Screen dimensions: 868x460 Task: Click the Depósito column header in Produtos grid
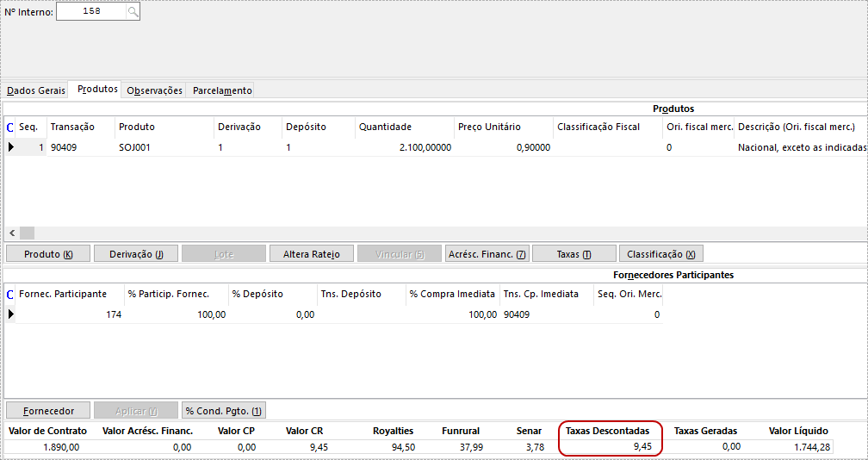pos(319,127)
